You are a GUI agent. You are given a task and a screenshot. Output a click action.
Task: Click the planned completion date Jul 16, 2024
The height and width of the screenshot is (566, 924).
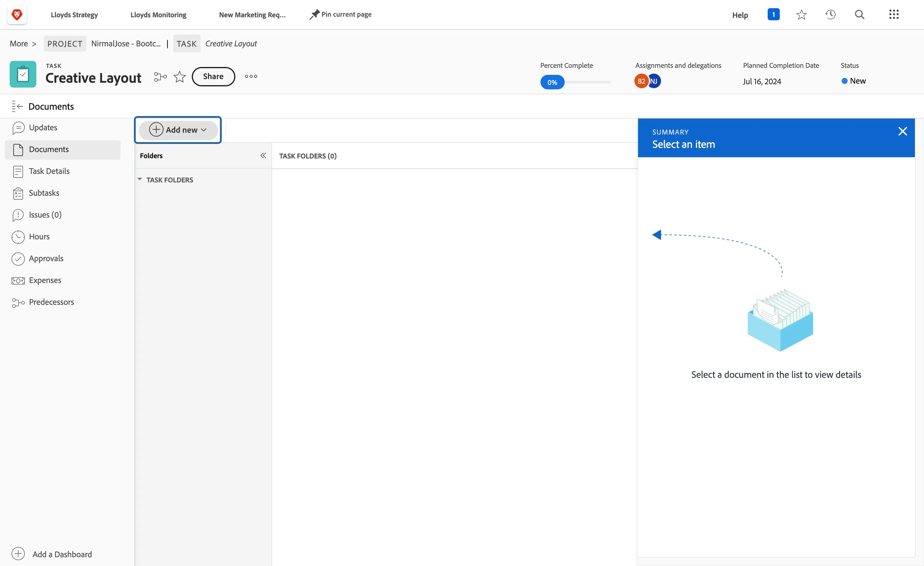pyautogui.click(x=762, y=82)
